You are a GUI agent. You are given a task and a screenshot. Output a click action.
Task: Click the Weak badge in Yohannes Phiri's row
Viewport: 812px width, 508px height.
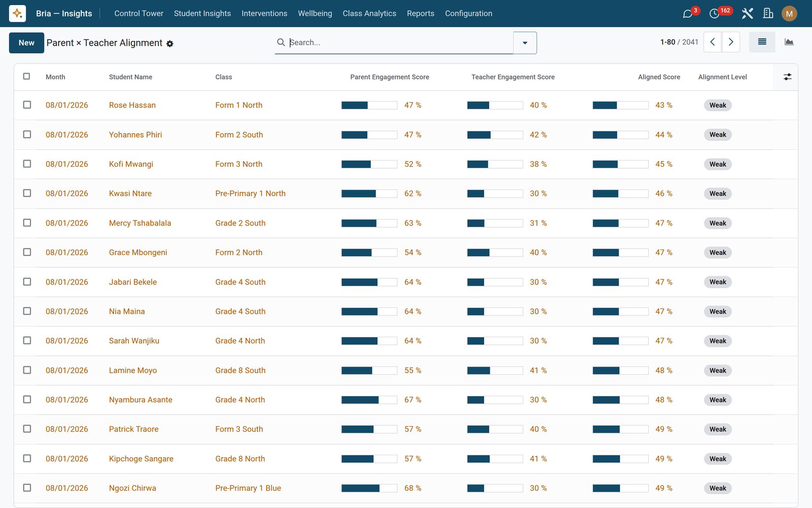718,135
